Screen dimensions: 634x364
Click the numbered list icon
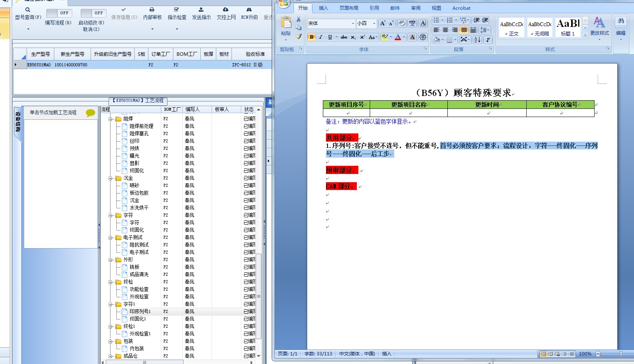pyautogui.click(x=450, y=20)
